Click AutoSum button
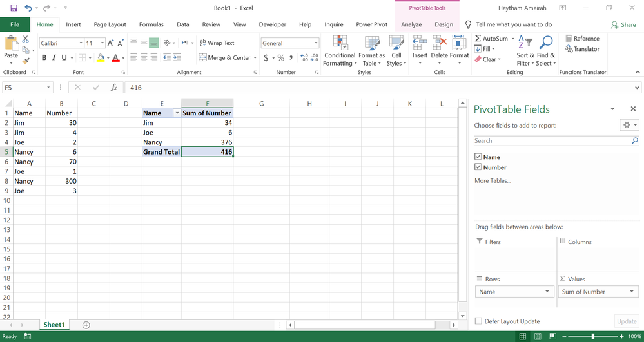Screen dimensions: 644x342 tap(491, 38)
